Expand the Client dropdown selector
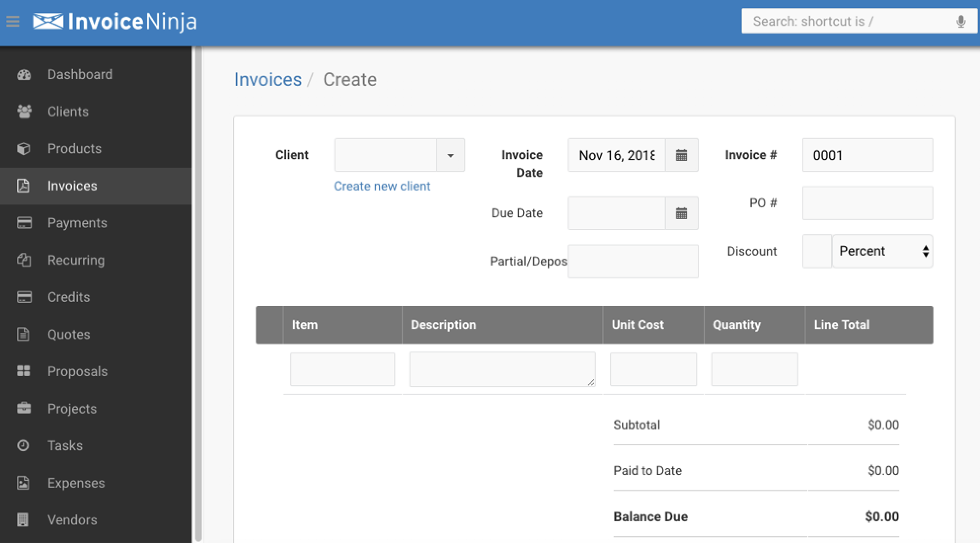Screen dimensions: 980x543 click(451, 155)
